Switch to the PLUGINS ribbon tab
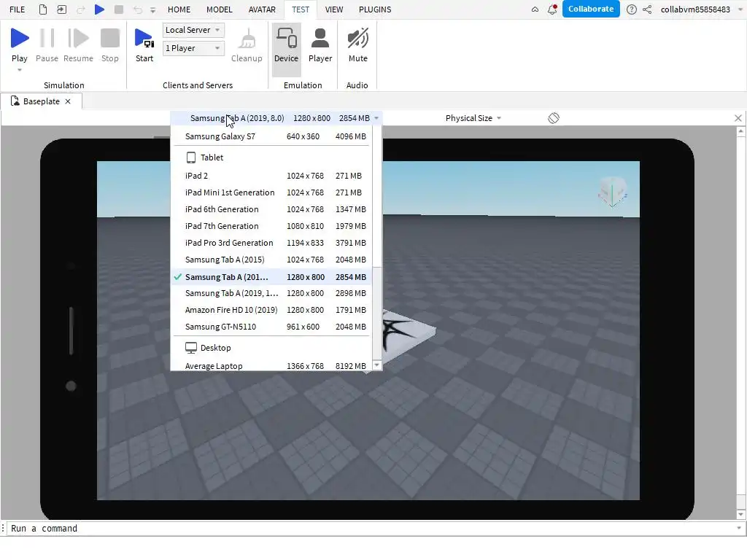Viewport: 747px width, 560px height. [x=375, y=9]
